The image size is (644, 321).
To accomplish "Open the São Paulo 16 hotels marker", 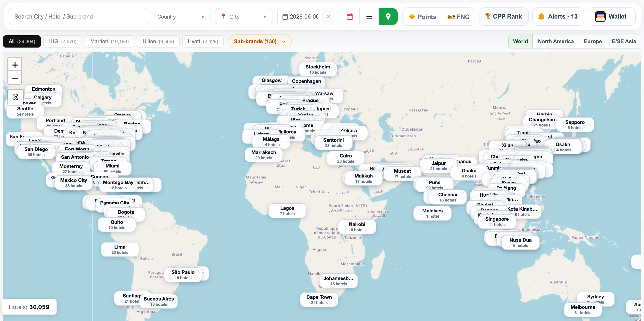I will [x=183, y=275].
